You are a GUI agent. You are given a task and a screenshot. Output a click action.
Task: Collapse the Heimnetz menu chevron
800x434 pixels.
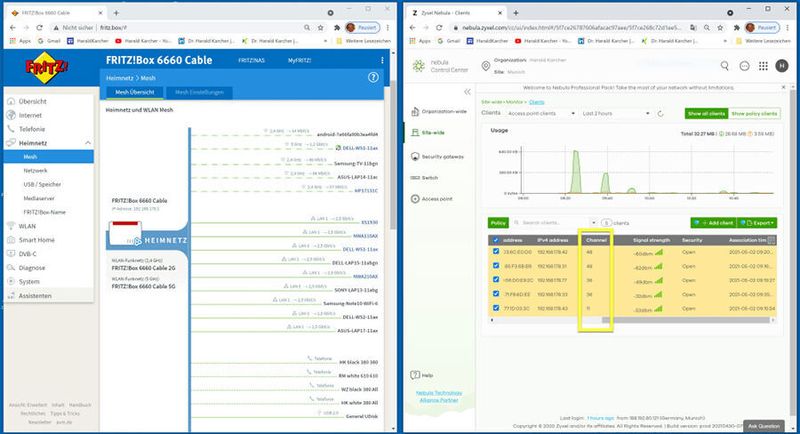(88, 143)
